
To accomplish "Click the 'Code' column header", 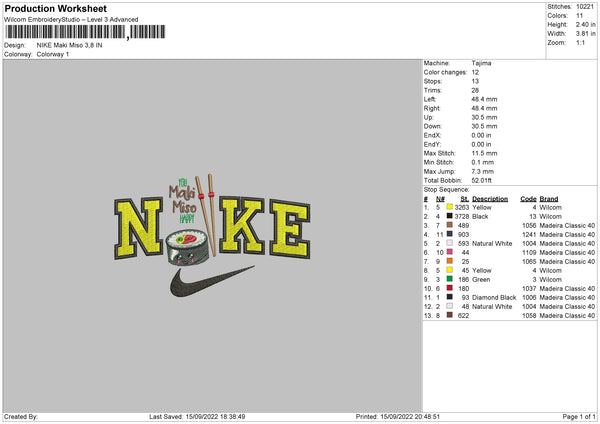I will [x=528, y=199].
